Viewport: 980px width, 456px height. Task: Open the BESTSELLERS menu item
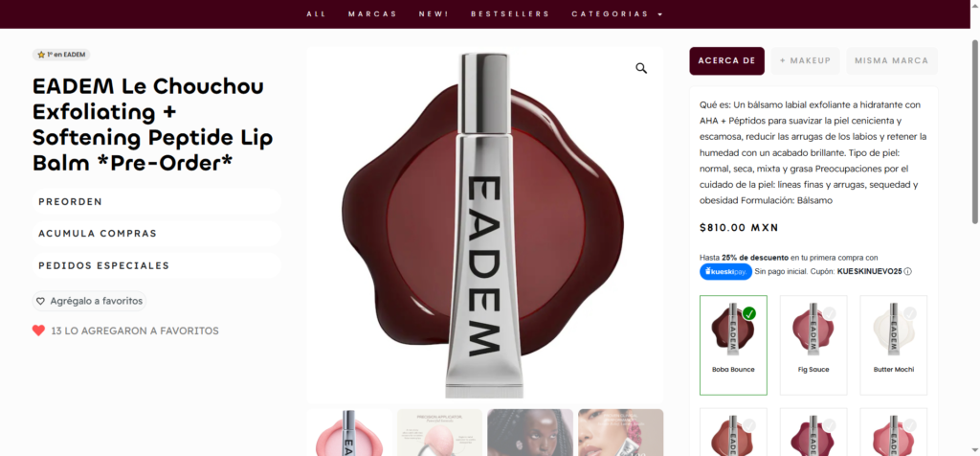(510, 13)
